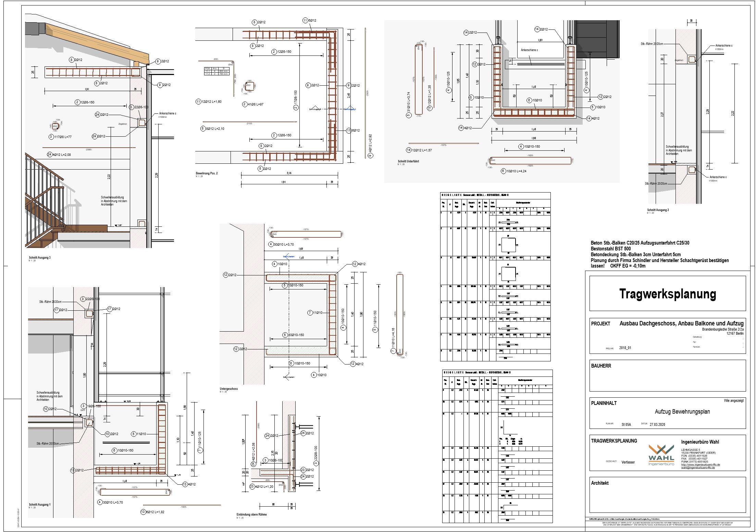Click the large Tragwerksplanung title
756x532 pixels.
click(x=667, y=294)
